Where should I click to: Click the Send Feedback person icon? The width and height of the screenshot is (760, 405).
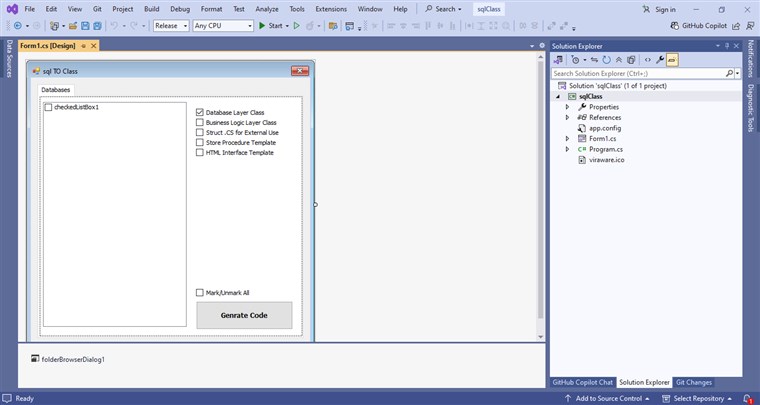coord(749,26)
